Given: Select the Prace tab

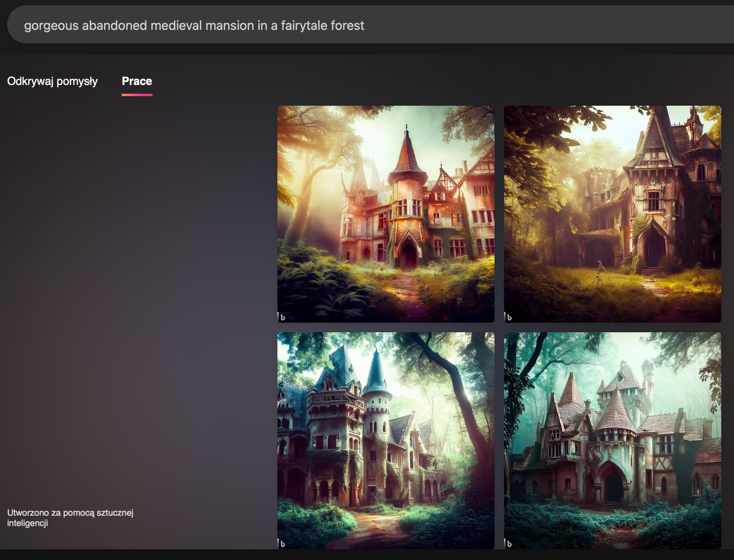Looking at the screenshot, I should click(137, 81).
